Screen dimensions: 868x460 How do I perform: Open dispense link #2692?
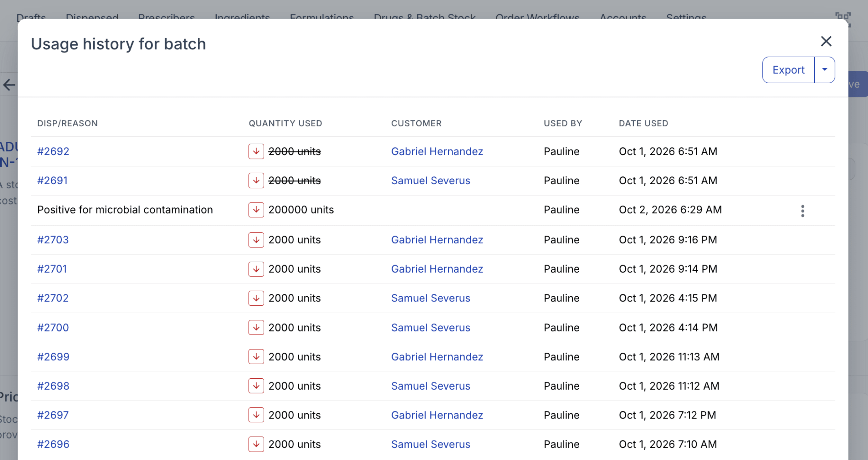53,151
